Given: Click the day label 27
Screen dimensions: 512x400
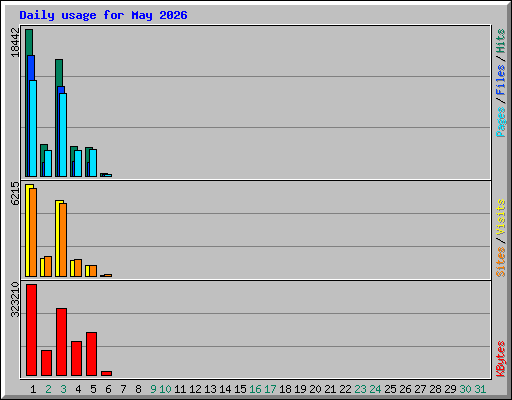Looking at the screenshot, I should click(420, 389).
